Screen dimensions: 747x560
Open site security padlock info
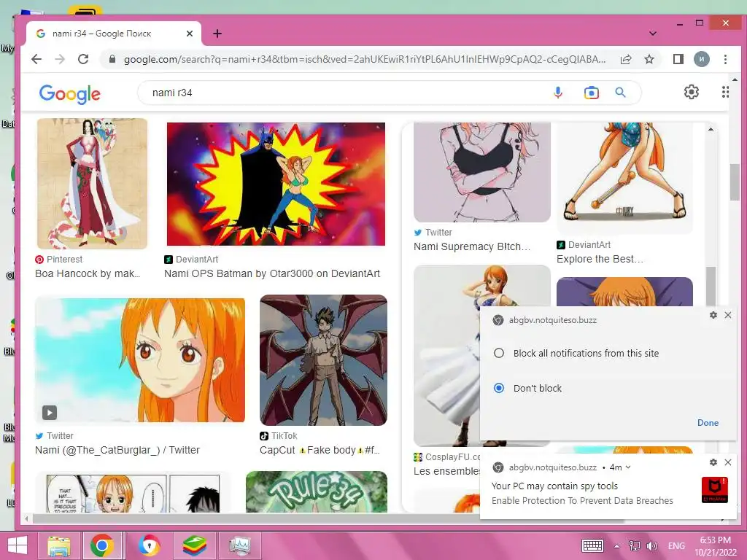(112, 59)
